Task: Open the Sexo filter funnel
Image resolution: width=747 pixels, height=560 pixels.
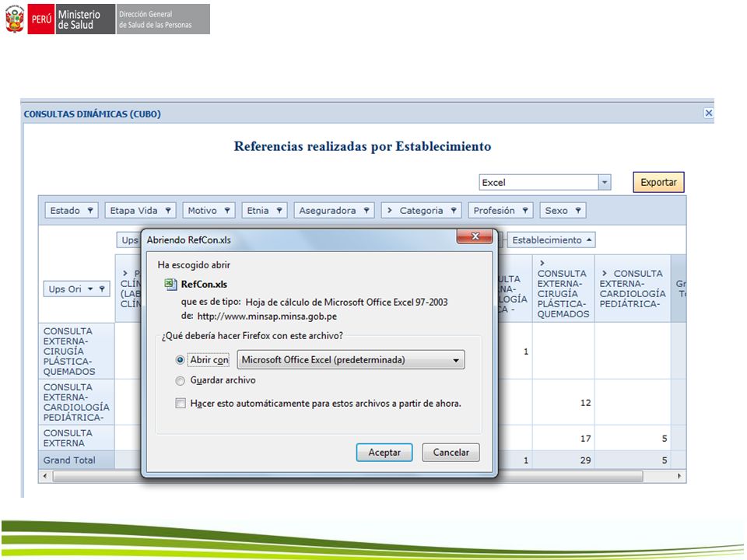Action: 578,211
